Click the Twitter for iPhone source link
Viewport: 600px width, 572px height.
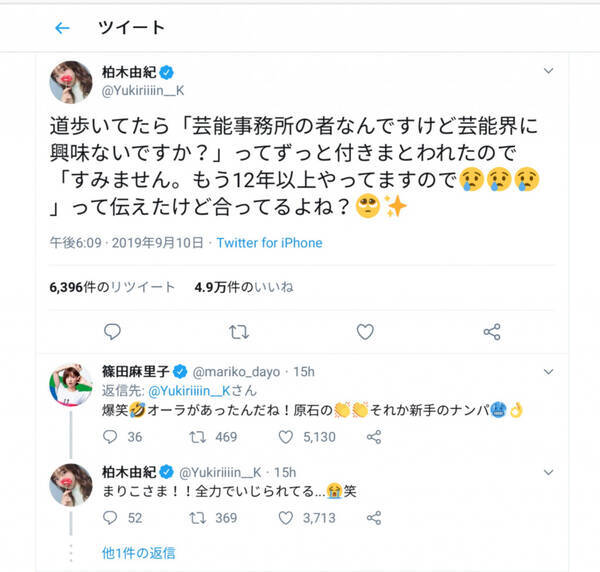[270, 243]
